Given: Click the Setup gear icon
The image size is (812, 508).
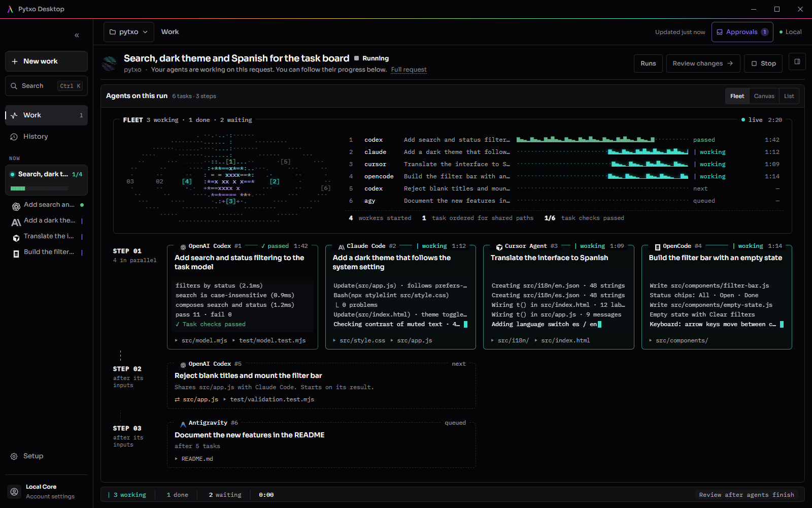Looking at the screenshot, I should pyautogui.click(x=14, y=456).
